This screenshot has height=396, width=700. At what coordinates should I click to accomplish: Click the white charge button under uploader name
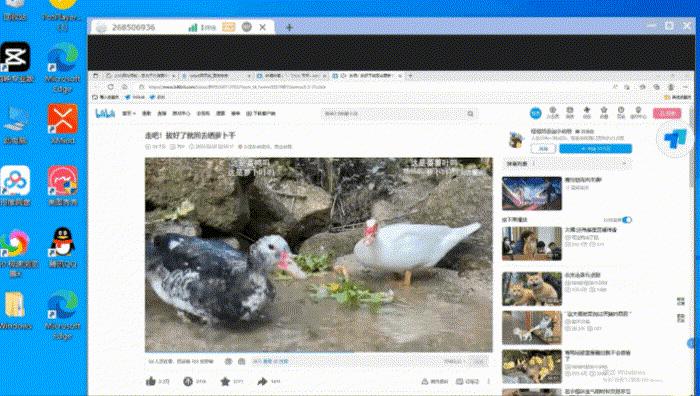coord(543,149)
